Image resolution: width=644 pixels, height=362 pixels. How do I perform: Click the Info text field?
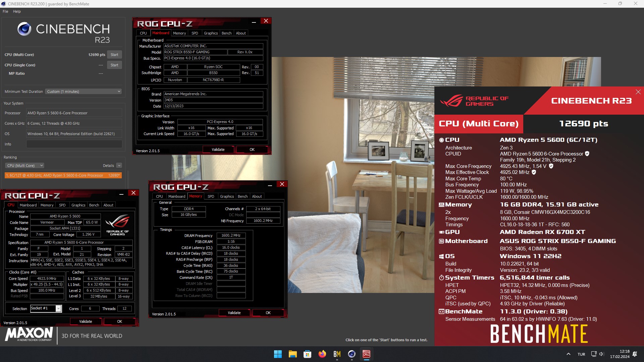click(x=74, y=144)
